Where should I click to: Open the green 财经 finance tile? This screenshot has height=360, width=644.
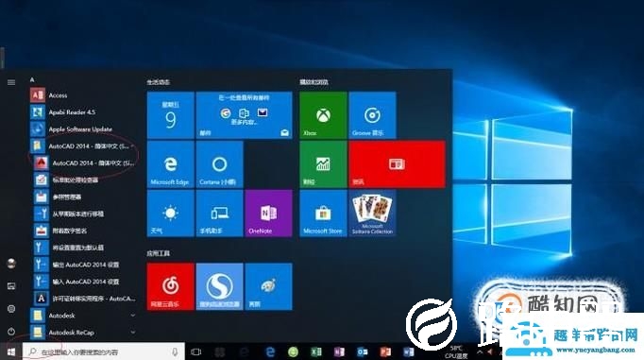click(x=323, y=164)
